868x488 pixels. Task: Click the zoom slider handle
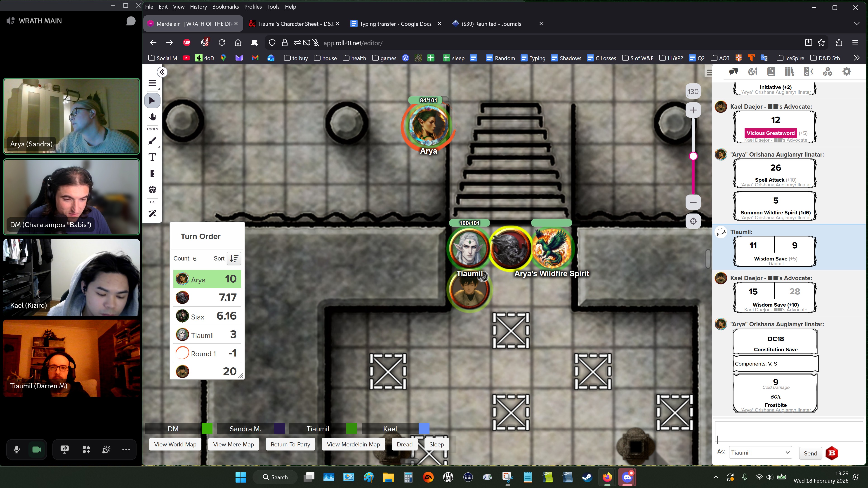coord(693,156)
